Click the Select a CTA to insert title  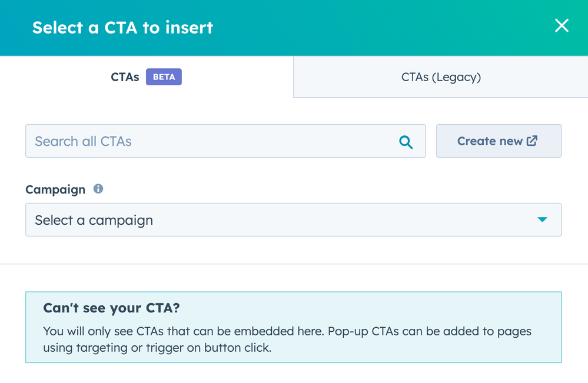[x=122, y=27]
